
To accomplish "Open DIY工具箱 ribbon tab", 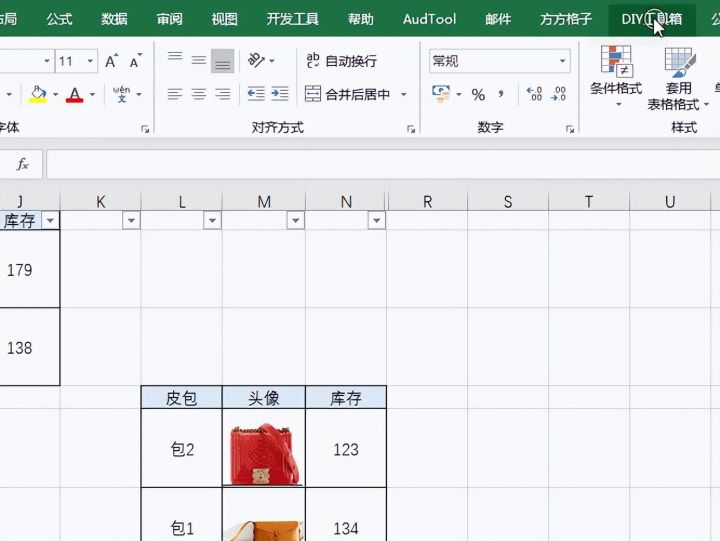I will (652, 19).
